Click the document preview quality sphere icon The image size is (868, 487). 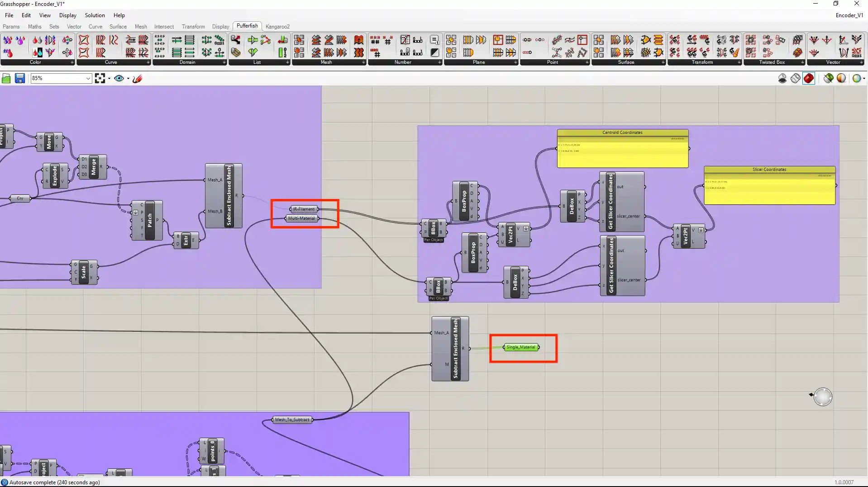click(x=841, y=79)
